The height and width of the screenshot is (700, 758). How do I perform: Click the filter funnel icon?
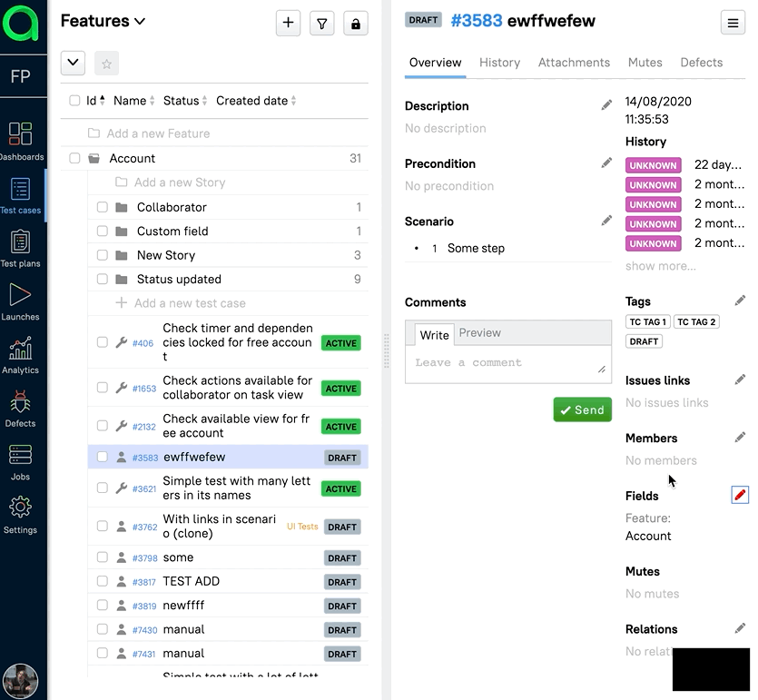tap(321, 25)
